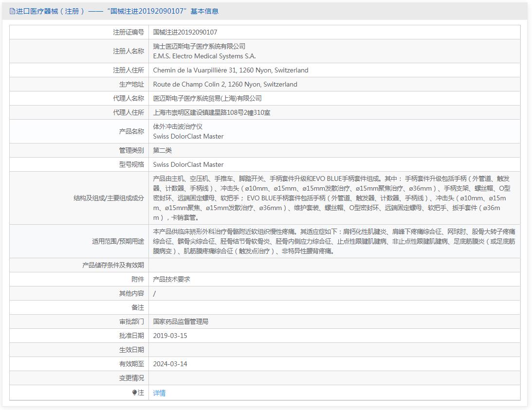This screenshot has width=532, height=410.
Task: Click the paragraph starting 本产品供临床矫形外科
Action: coord(334,241)
